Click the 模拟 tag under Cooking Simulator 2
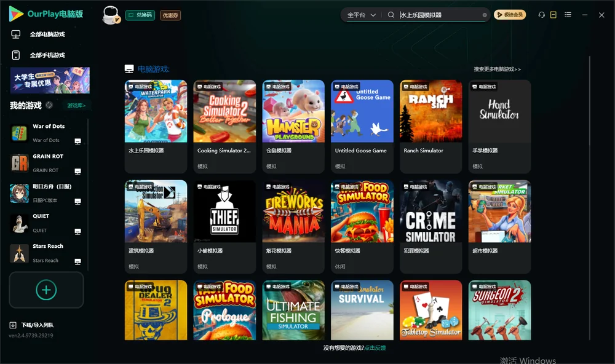The image size is (615, 364). tap(202, 166)
